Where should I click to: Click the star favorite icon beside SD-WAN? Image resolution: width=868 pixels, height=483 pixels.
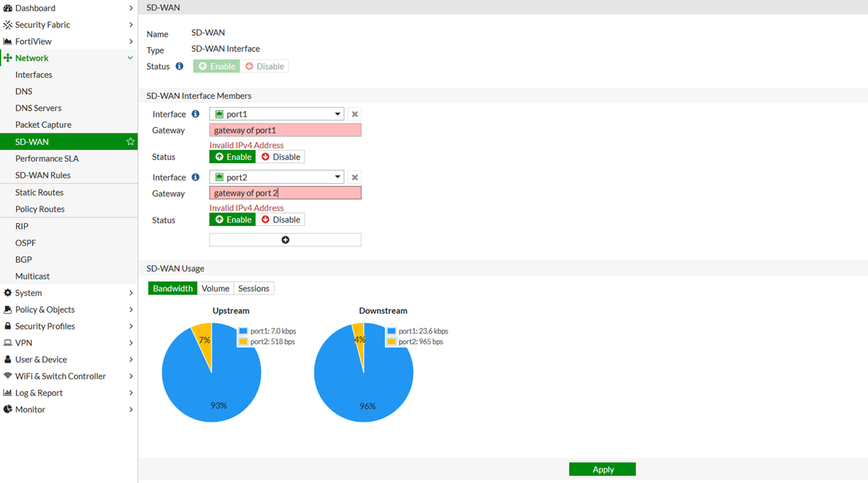coord(130,142)
